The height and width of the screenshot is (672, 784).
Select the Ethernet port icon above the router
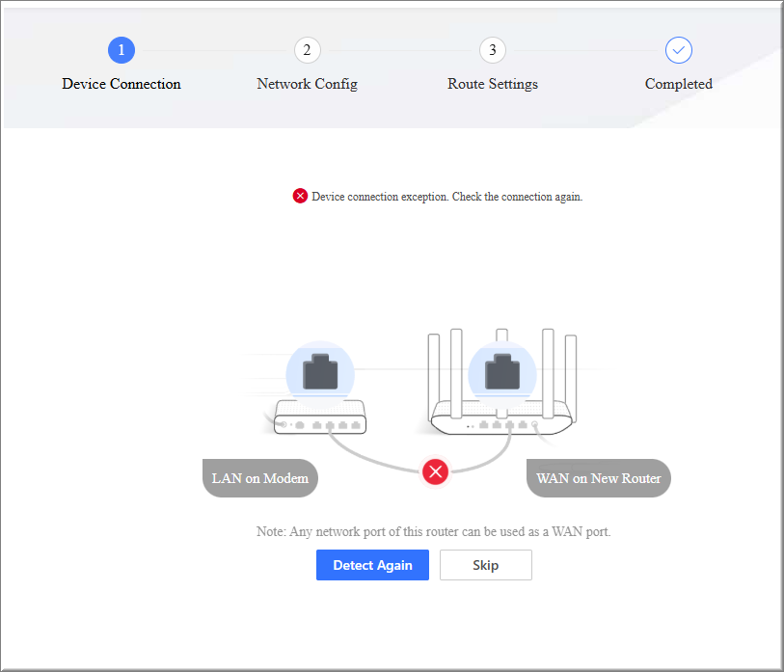501,372
